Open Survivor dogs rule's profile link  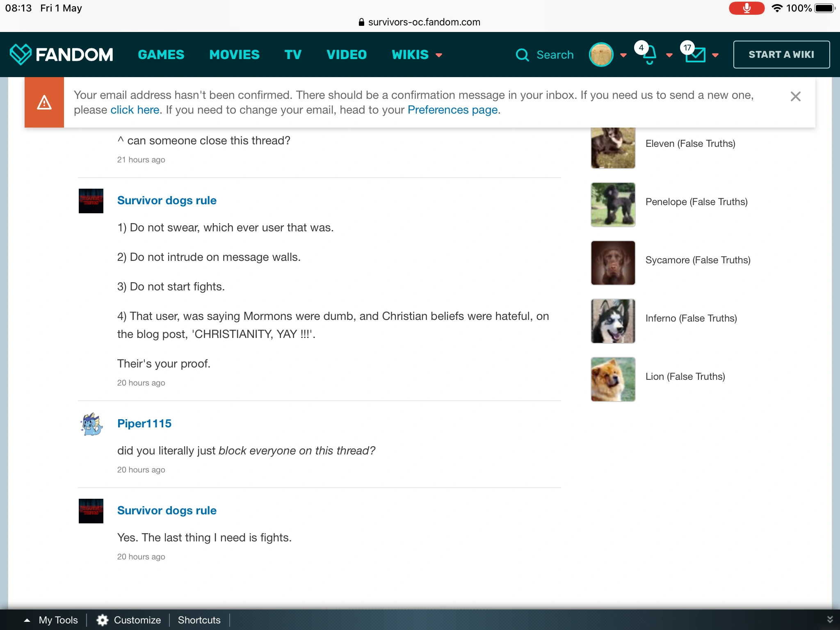click(167, 200)
